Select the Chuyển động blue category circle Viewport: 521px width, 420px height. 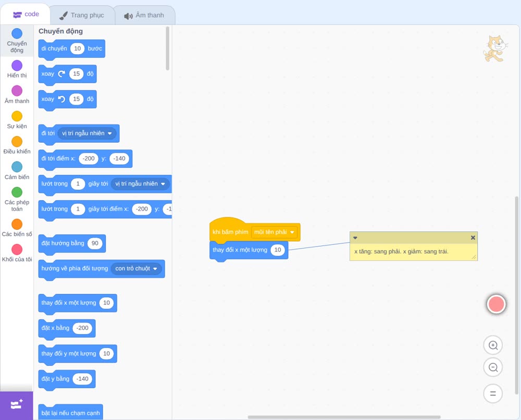coord(17,33)
